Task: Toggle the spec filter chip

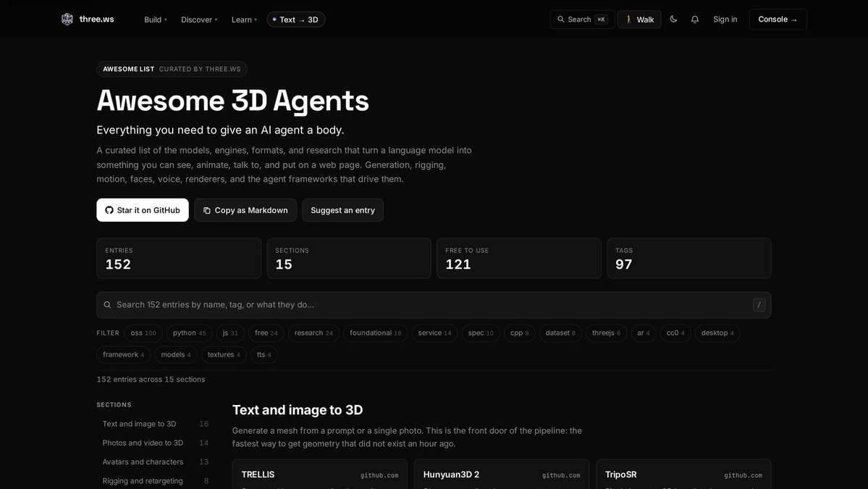Action: tap(481, 333)
